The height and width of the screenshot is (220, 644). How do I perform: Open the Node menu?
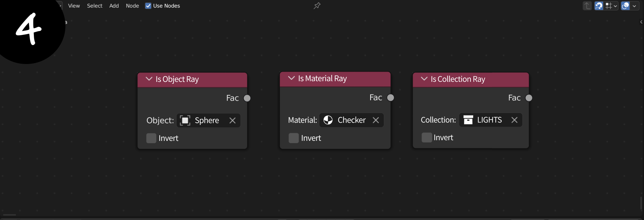pos(132,6)
